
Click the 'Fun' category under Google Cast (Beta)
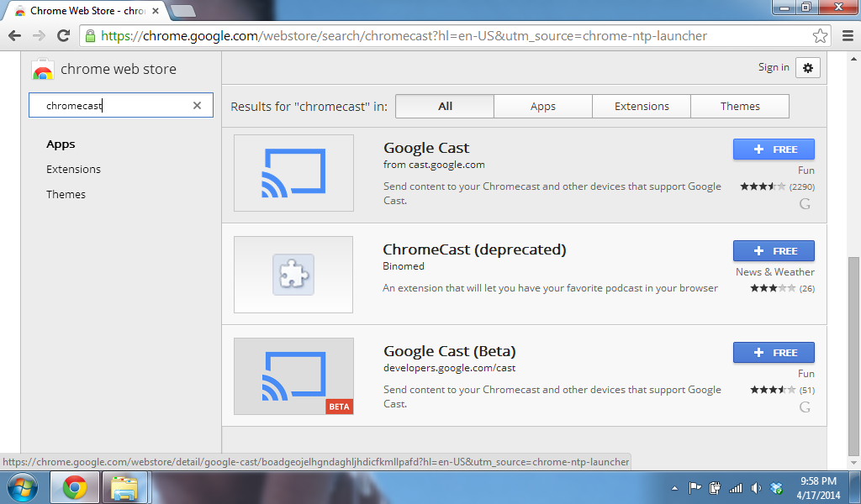806,374
